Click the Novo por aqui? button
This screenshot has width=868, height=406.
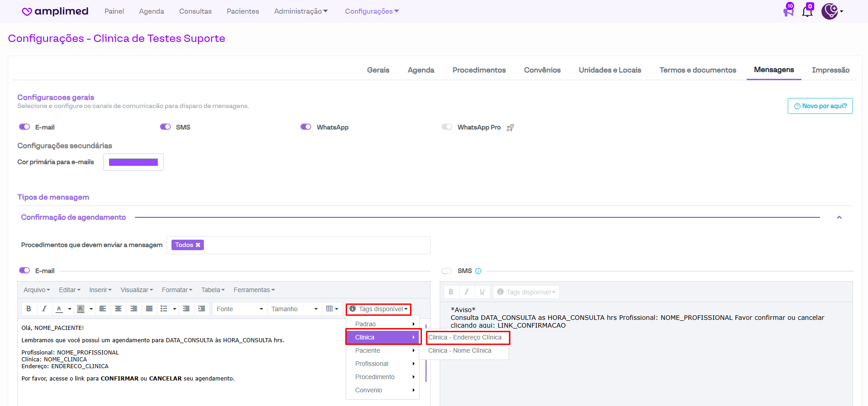tap(820, 106)
